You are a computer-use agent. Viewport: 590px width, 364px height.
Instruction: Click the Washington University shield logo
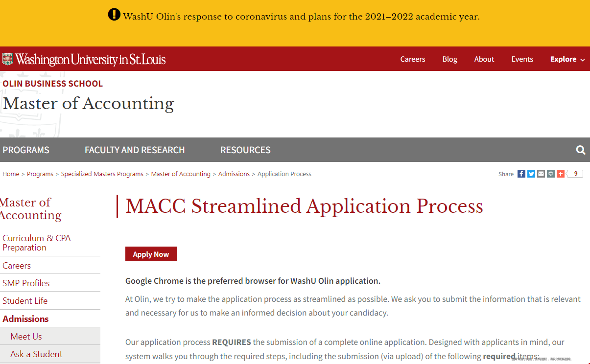pyautogui.click(x=7, y=59)
